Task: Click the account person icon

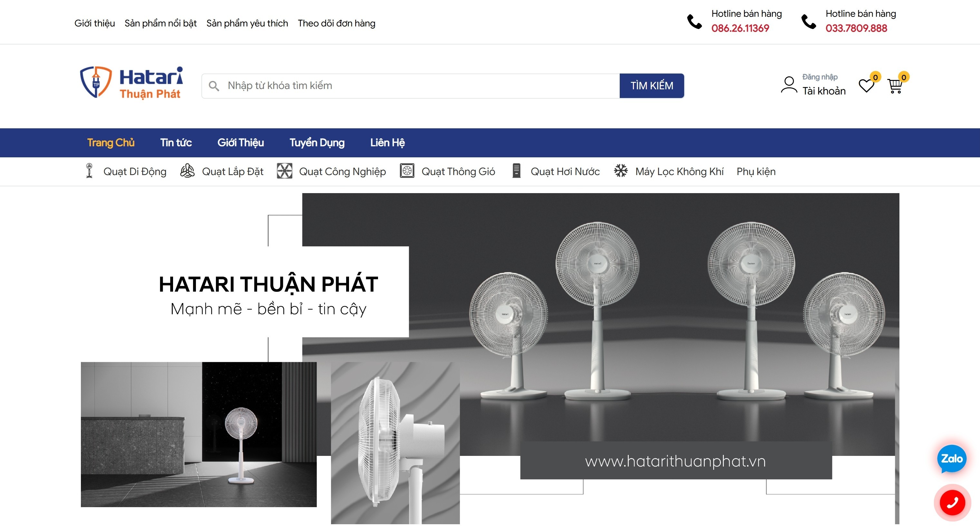Action: pos(788,85)
